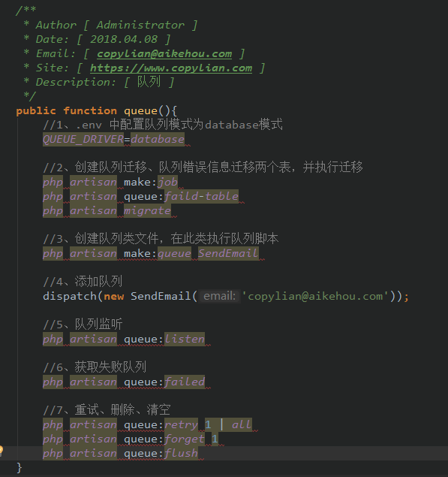Viewport: 448px width, 477px height.
Task: Click the email: parameter hint in SendEmail
Action: tap(219, 296)
